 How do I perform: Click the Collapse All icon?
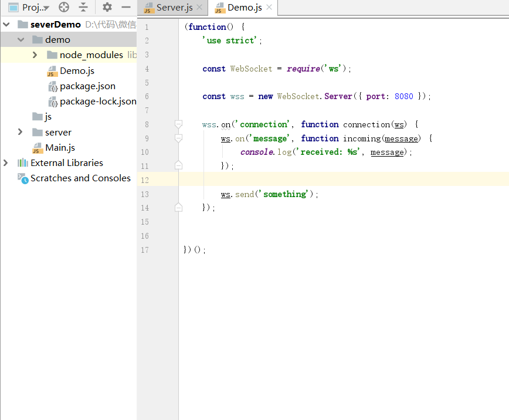point(83,7)
